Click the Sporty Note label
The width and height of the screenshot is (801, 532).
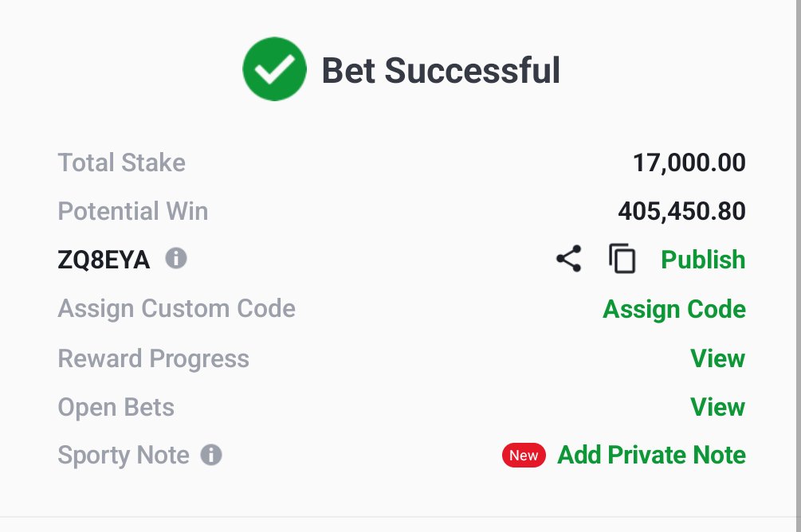(123, 455)
